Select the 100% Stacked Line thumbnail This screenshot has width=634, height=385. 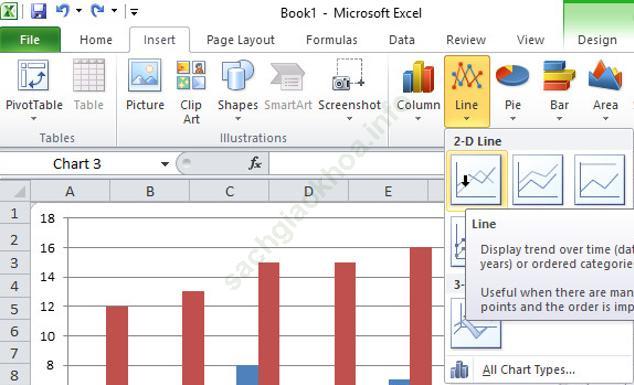point(599,180)
